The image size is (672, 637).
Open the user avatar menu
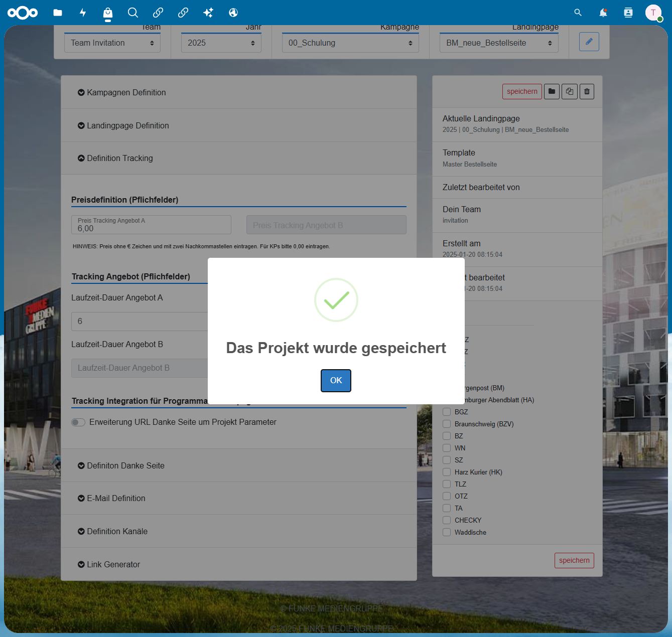(x=653, y=13)
